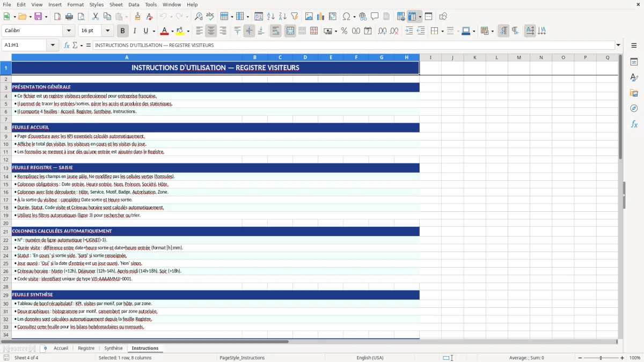644x362 pixels.
Task: Insert a special character
Action: 346,17
